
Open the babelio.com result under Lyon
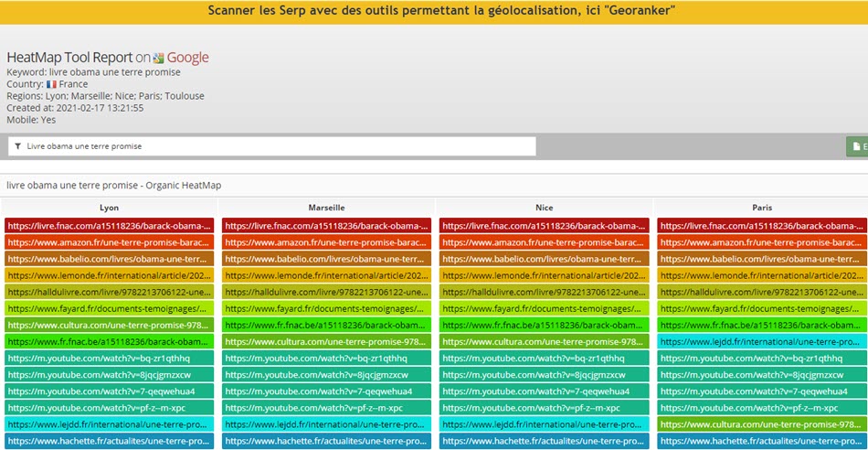pyautogui.click(x=109, y=259)
